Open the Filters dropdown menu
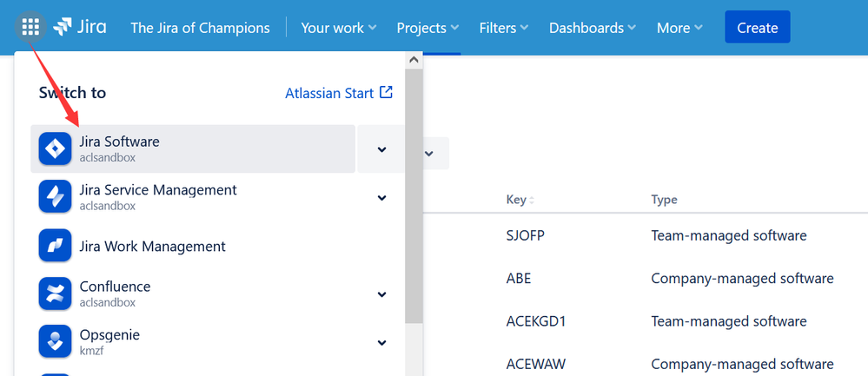Image resolution: width=868 pixels, height=376 pixels. [x=504, y=28]
